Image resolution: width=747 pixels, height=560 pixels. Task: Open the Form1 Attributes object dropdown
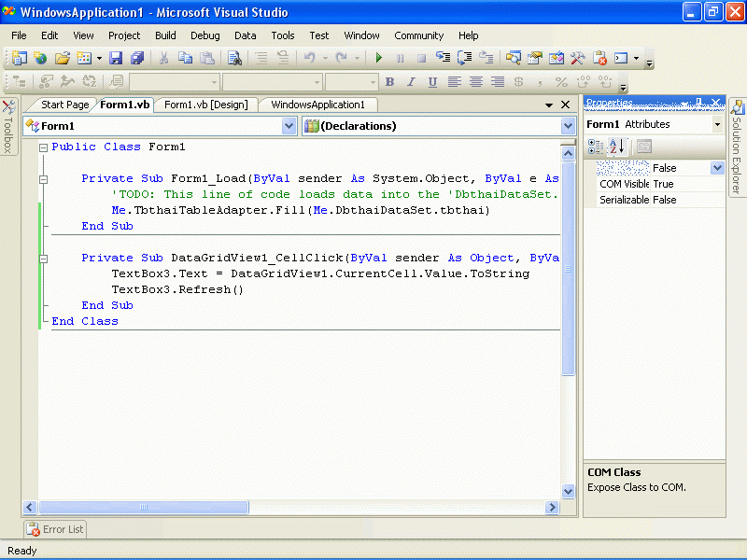pos(717,125)
